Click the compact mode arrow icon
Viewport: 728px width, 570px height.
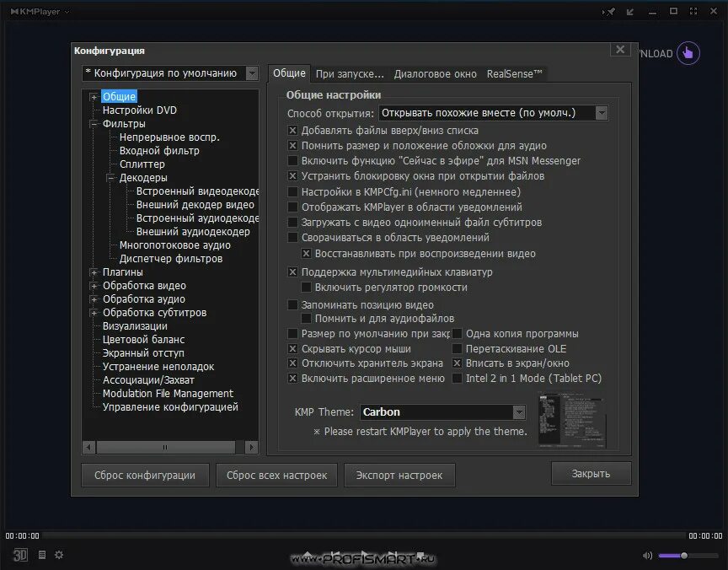[630, 12]
